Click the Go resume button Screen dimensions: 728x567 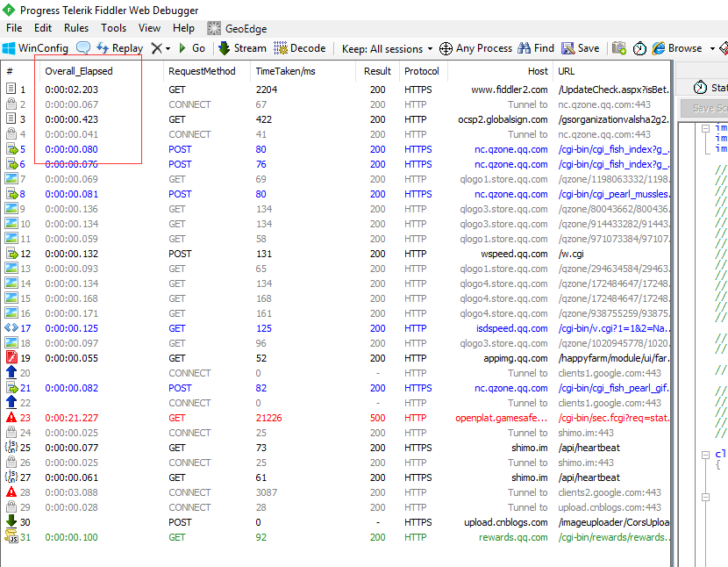pos(192,48)
